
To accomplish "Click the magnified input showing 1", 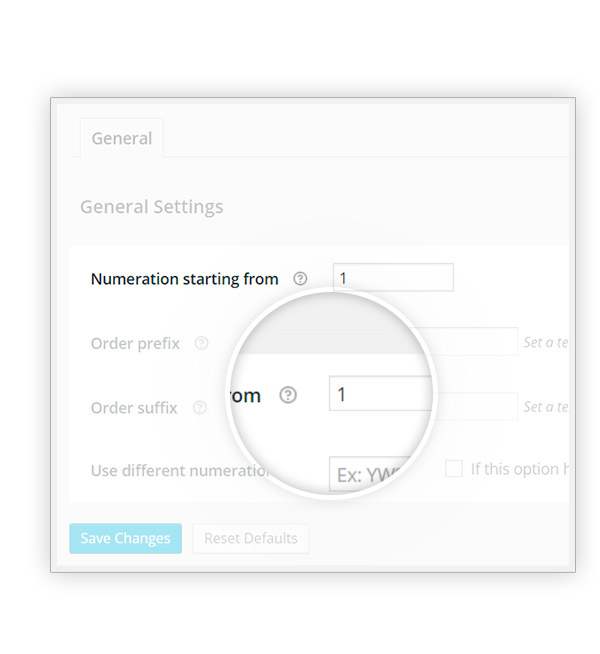I will click(x=380, y=394).
